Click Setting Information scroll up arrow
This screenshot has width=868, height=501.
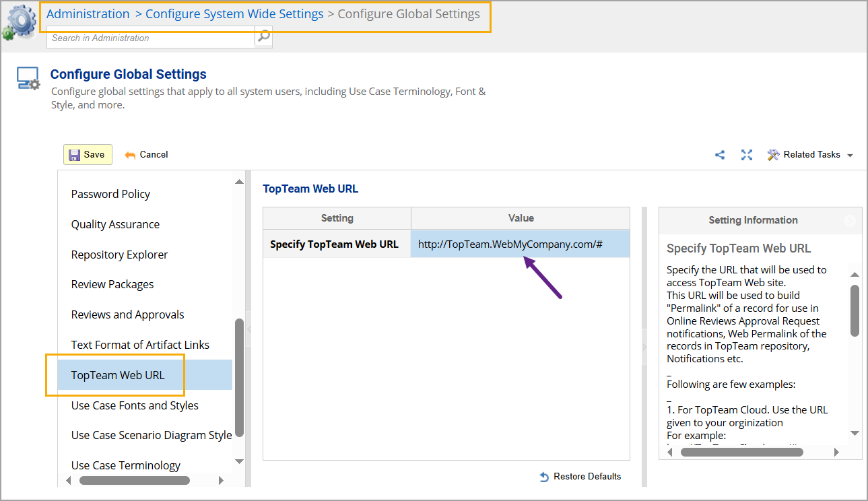(x=855, y=274)
